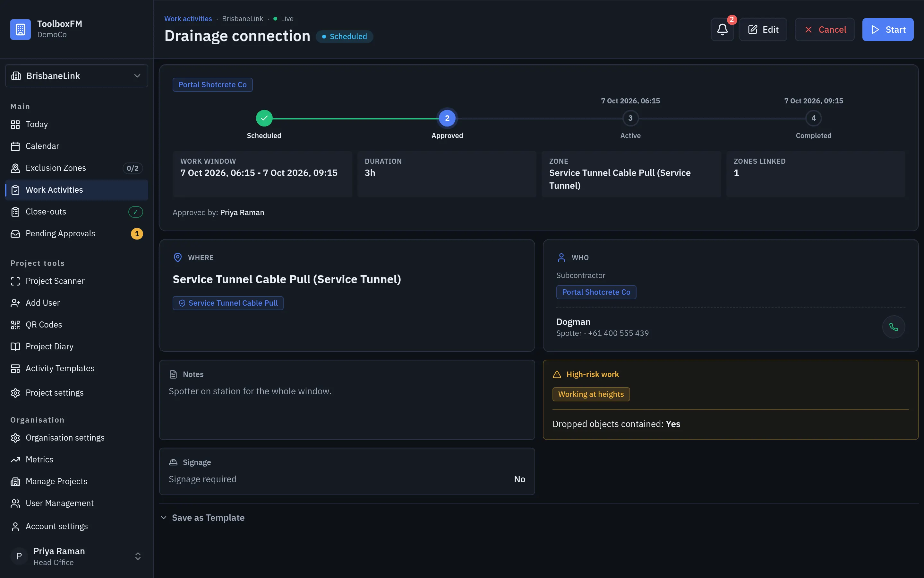Click the Close-outs green check badge
Image resolution: width=924 pixels, height=578 pixels.
[135, 212]
